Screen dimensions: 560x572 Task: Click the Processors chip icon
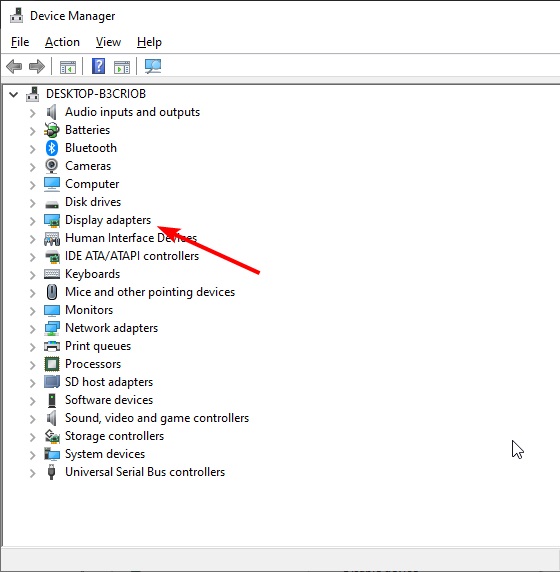52,364
